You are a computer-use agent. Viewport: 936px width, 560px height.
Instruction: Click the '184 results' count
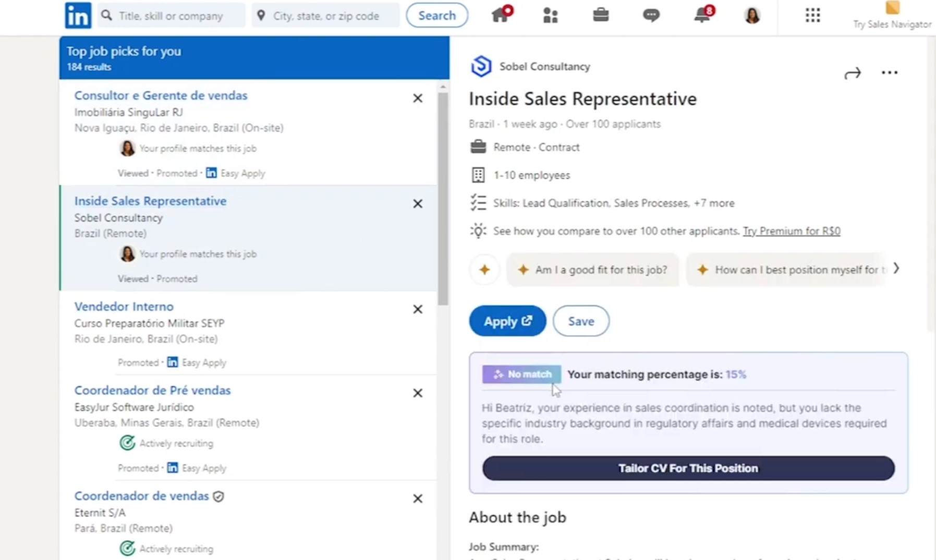[89, 67]
